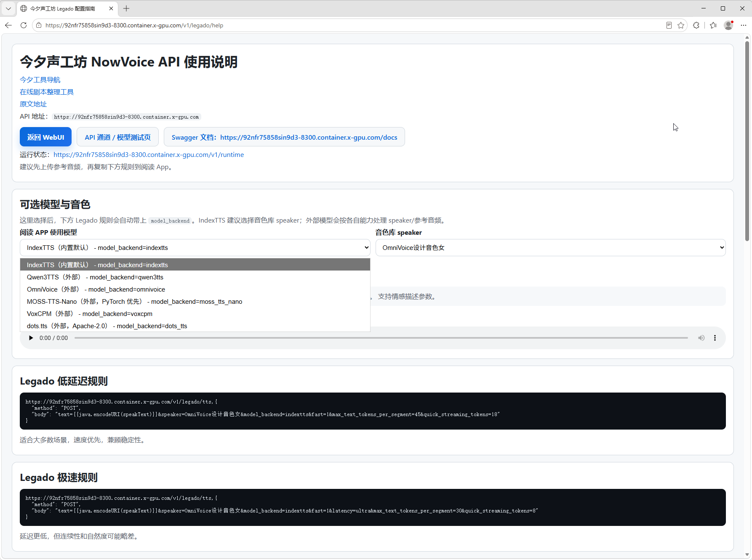The image size is (752, 560).
Task: Open the browser profile avatar
Action: tap(728, 25)
